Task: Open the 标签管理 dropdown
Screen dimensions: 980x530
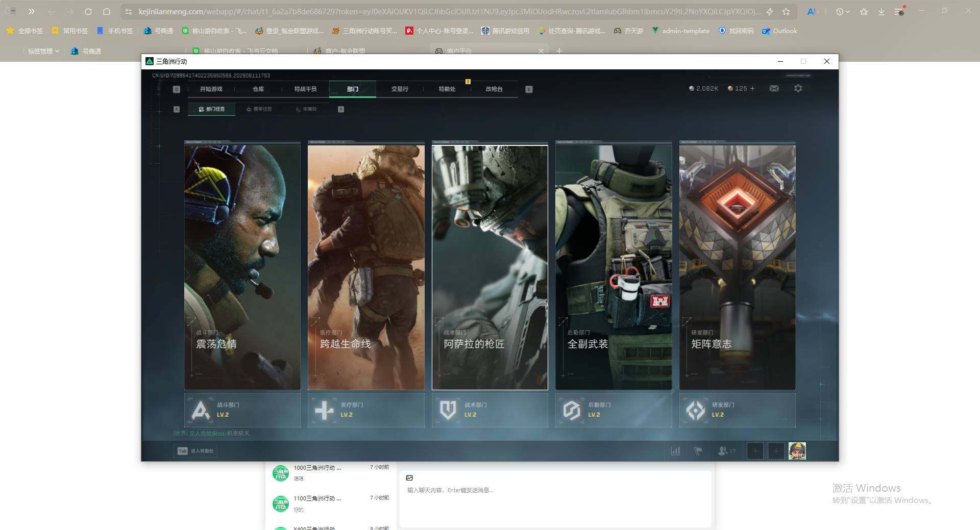Action: (43, 51)
